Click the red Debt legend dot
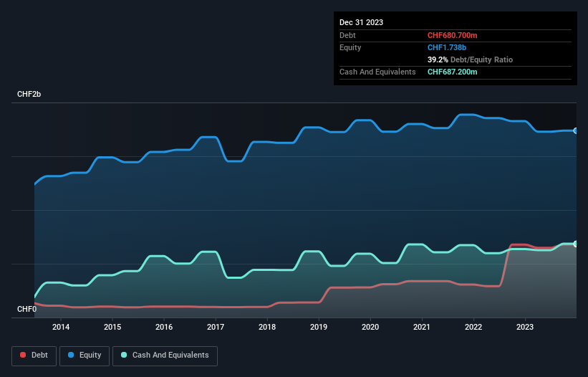 pos(23,355)
